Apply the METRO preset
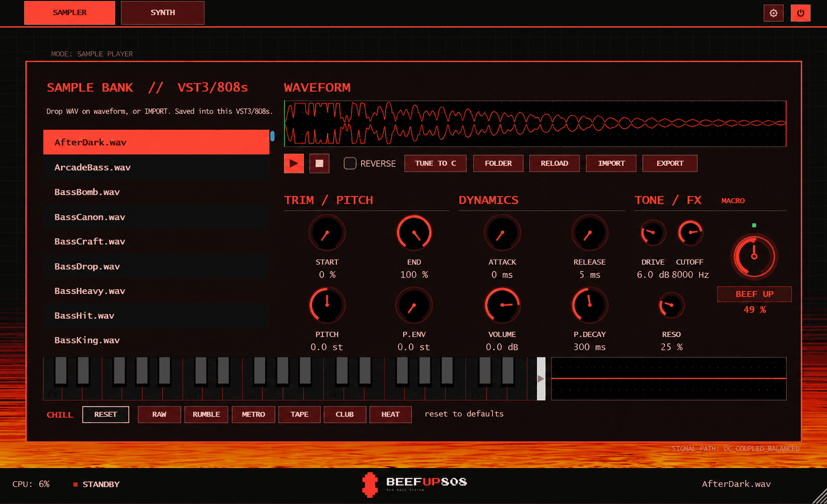The image size is (827, 504). [x=253, y=414]
